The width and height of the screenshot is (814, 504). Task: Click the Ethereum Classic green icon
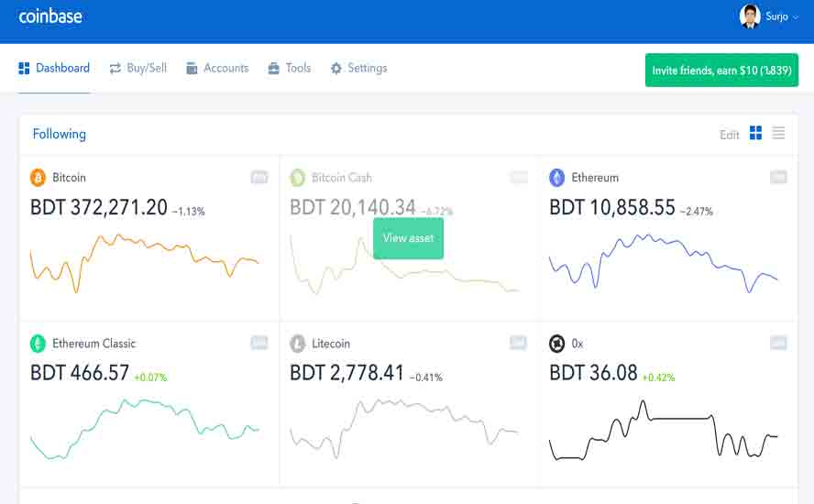click(x=38, y=344)
